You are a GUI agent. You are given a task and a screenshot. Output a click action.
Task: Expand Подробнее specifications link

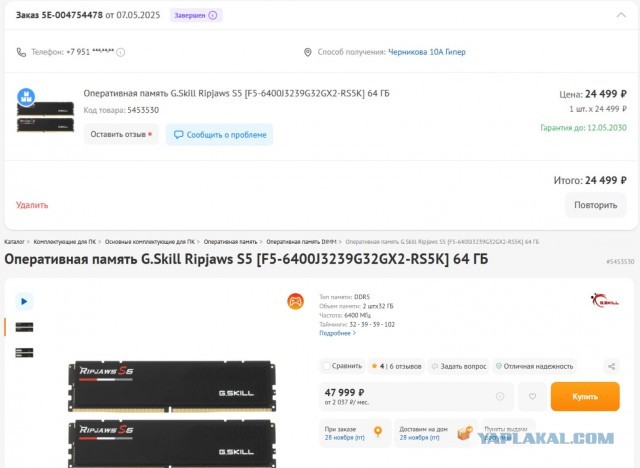338,333
